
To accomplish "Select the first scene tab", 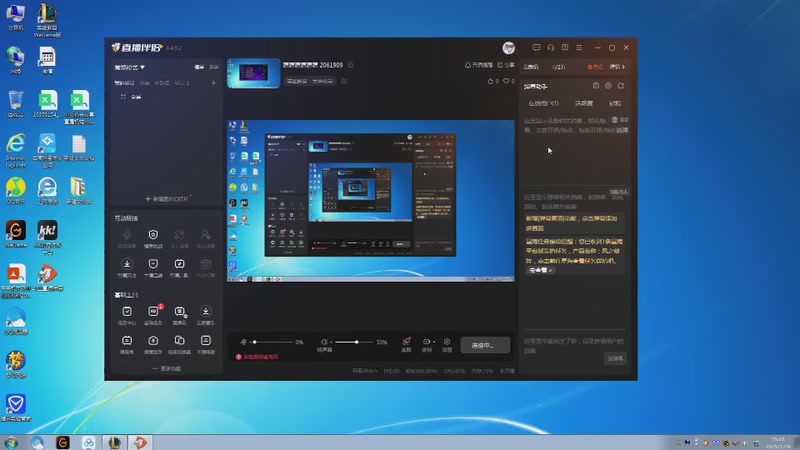I will click(124, 83).
